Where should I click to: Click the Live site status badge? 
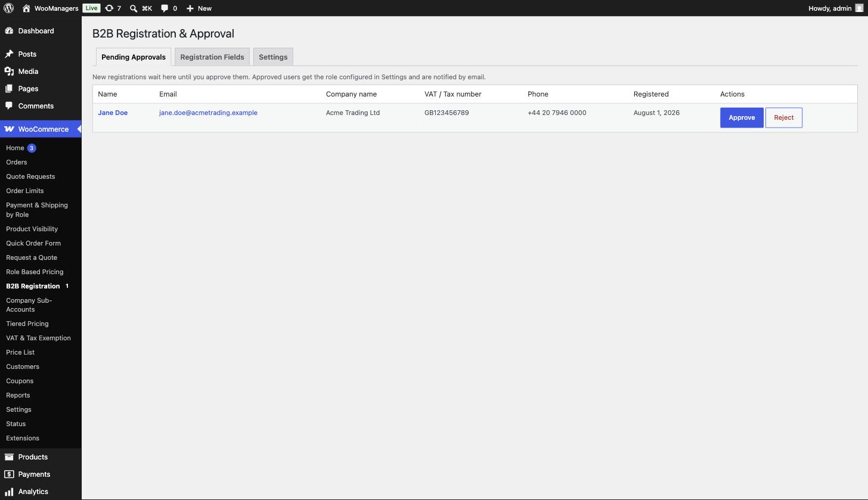[91, 8]
